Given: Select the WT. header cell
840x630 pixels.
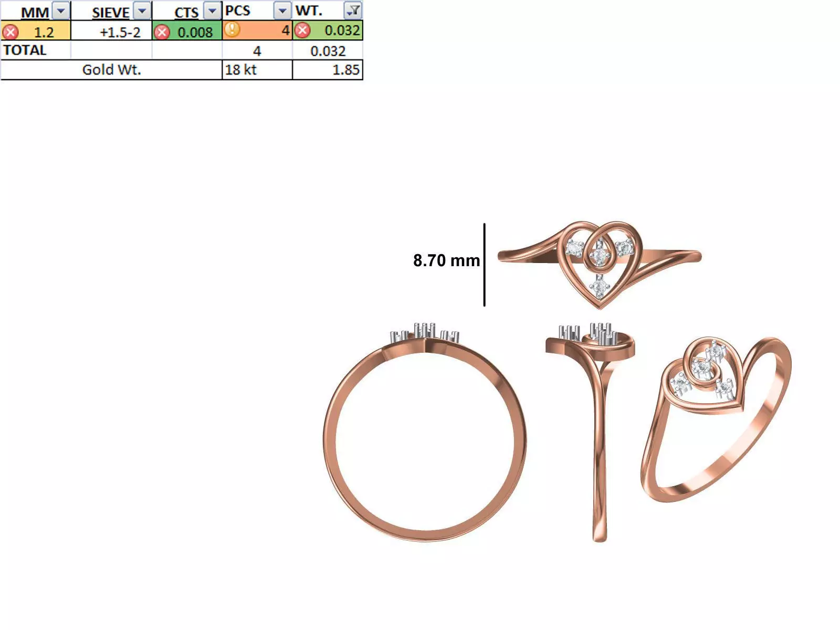Looking at the screenshot, I should 328,11.
